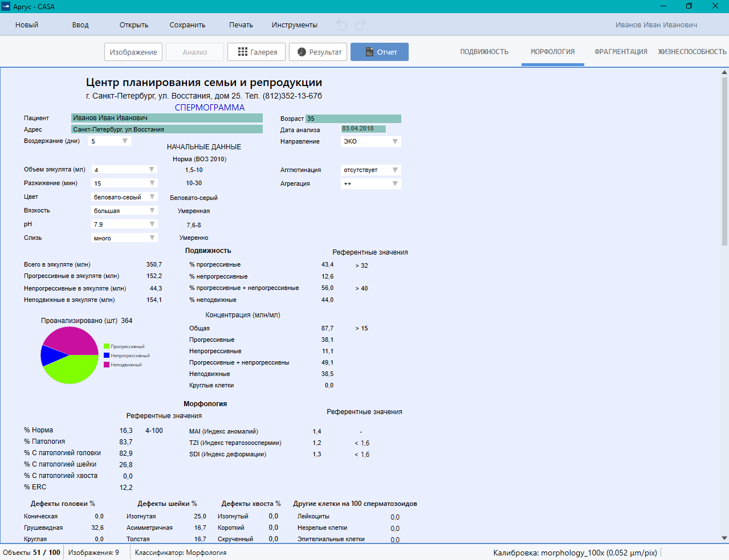Click the analysis date field
Screen dimensions: 729x560
pyautogui.click(x=363, y=129)
